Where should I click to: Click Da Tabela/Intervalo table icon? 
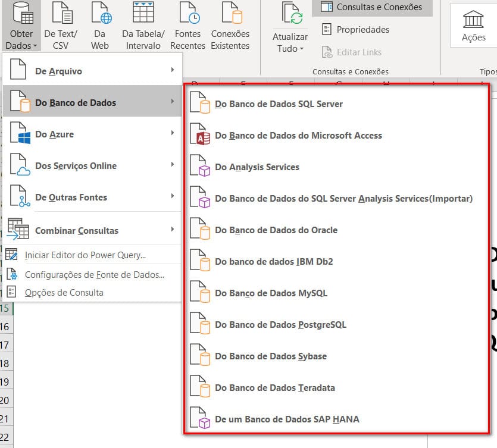[143, 12]
